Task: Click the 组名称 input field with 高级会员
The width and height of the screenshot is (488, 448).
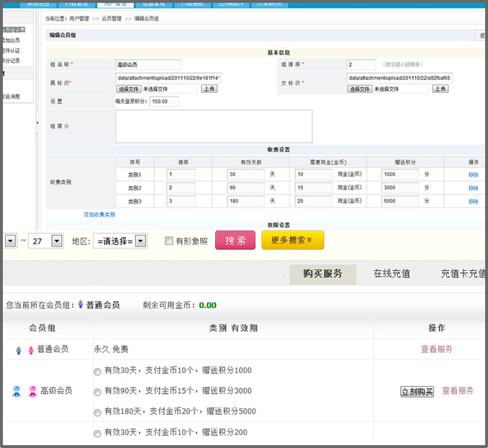Action: (148, 65)
